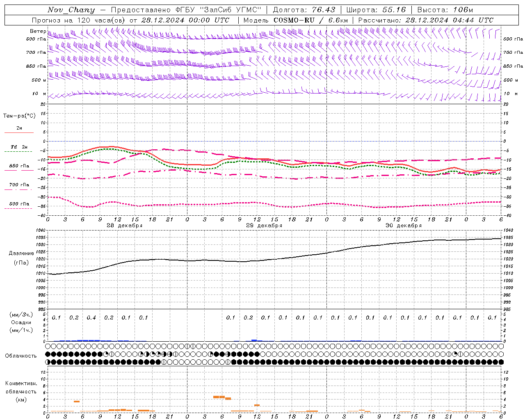The image size is (525, 420).
Task: Click the "500 гПа" temperature legend entry
Action: pyautogui.click(x=19, y=204)
